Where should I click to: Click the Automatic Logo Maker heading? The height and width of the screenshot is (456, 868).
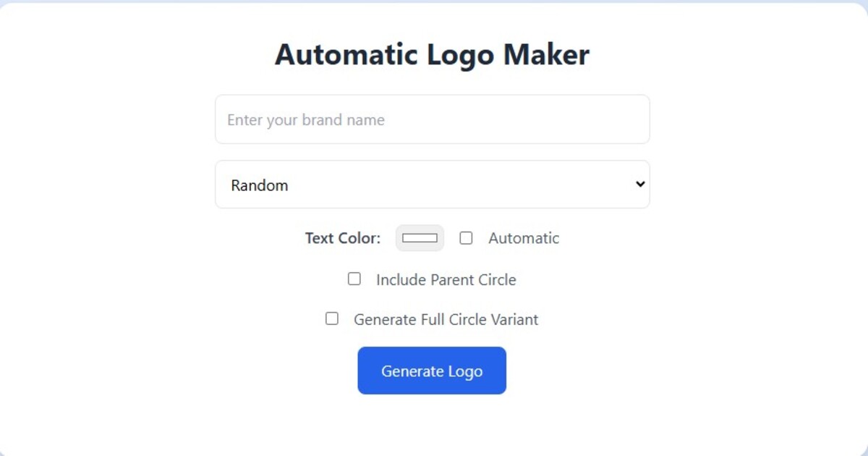(432, 54)
